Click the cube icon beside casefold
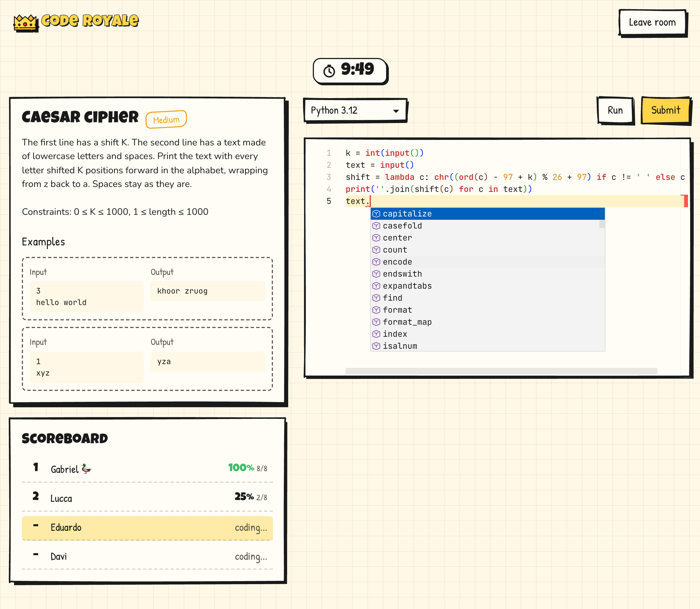The height and width of the screenshot is (609, 700). 376,226
